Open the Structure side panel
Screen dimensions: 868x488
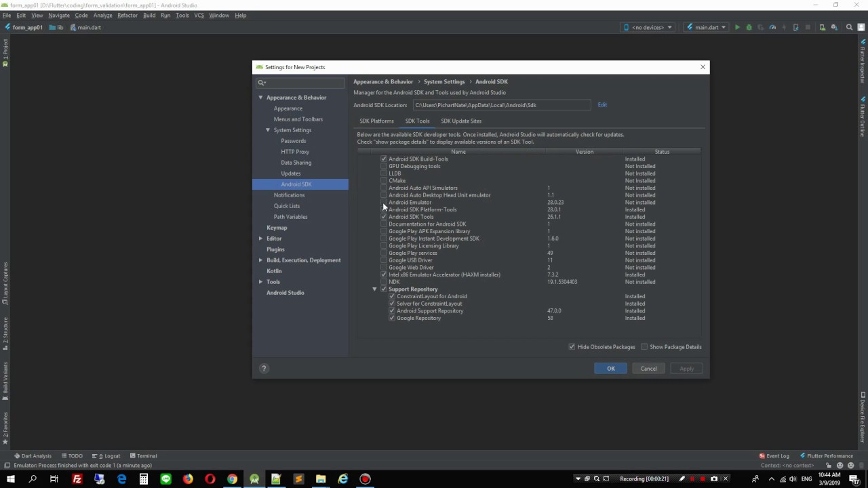pyautogui.click(x=5, y=333)
